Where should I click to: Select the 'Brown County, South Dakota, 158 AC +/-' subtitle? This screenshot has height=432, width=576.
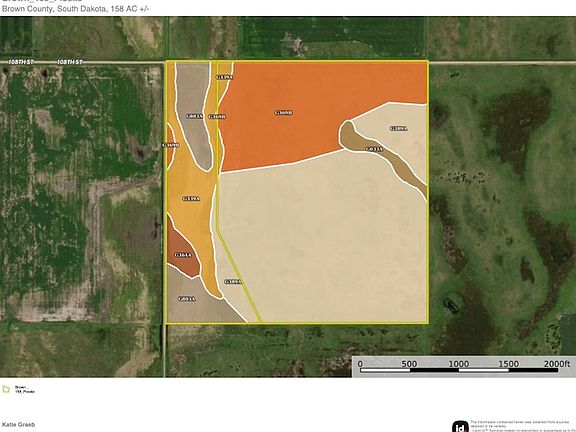point(75,9)
